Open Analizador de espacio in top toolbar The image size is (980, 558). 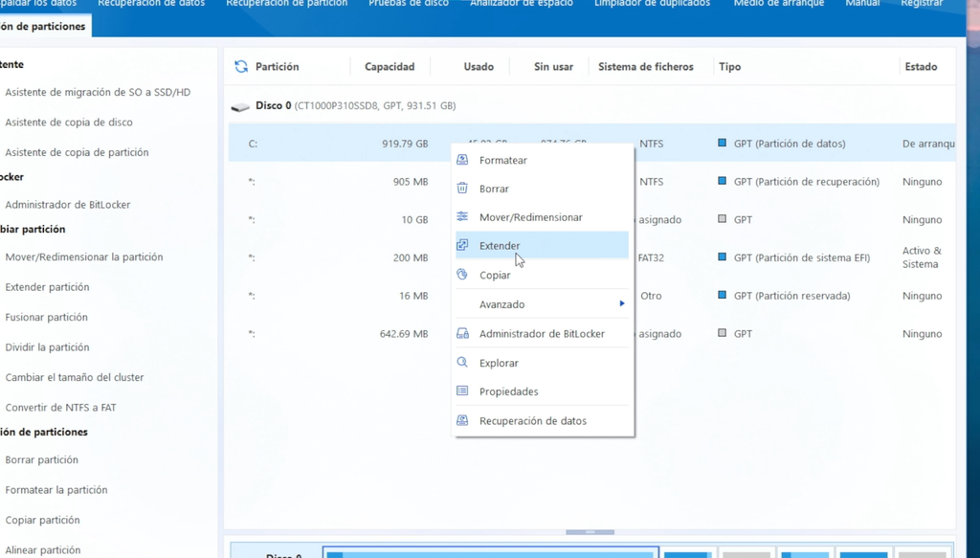522,3
